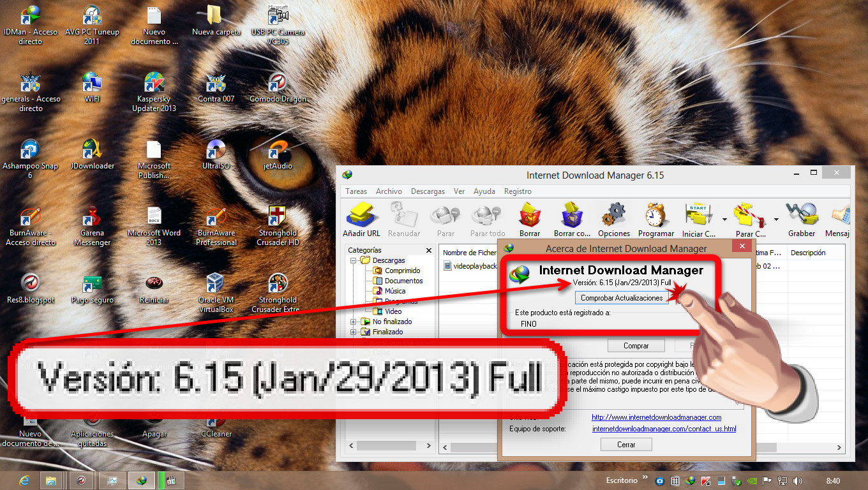Select the JDownloader desktop icon

coord(93,154)
